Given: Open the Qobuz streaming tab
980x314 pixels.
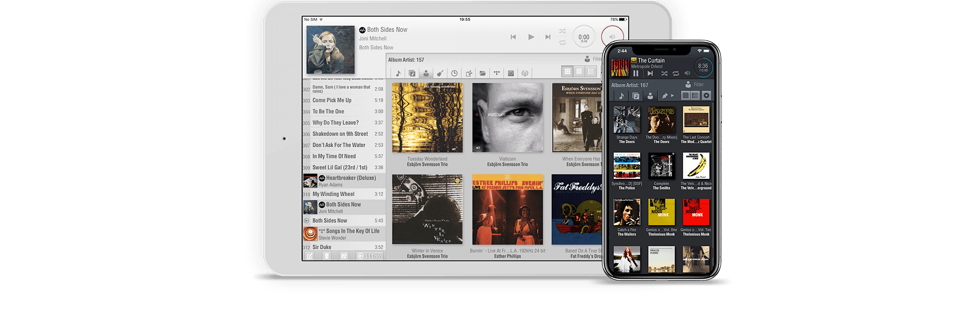Looking at the screenshot, I should 511,73.
